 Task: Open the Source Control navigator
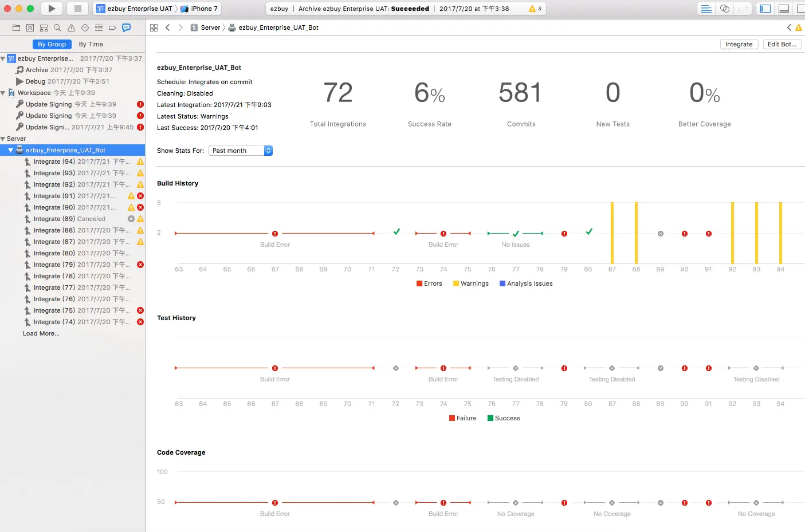click(x=30, y=27)
